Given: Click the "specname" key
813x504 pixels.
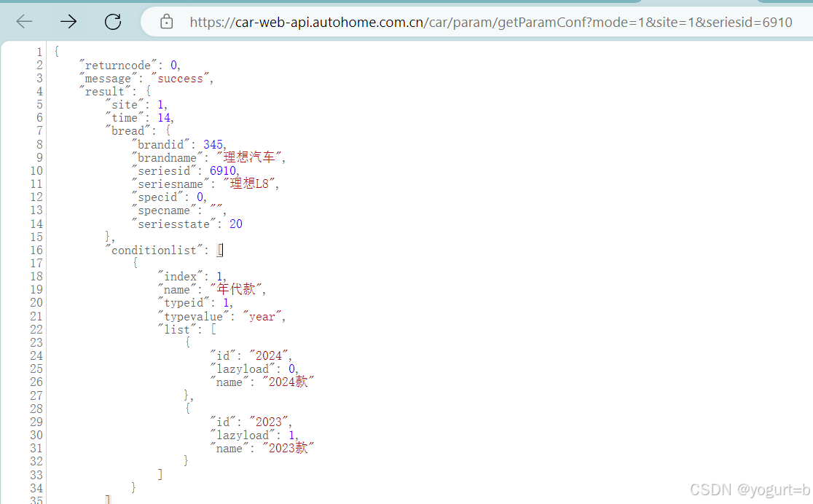Looking at the screenshot, I should tap(165, 210).
